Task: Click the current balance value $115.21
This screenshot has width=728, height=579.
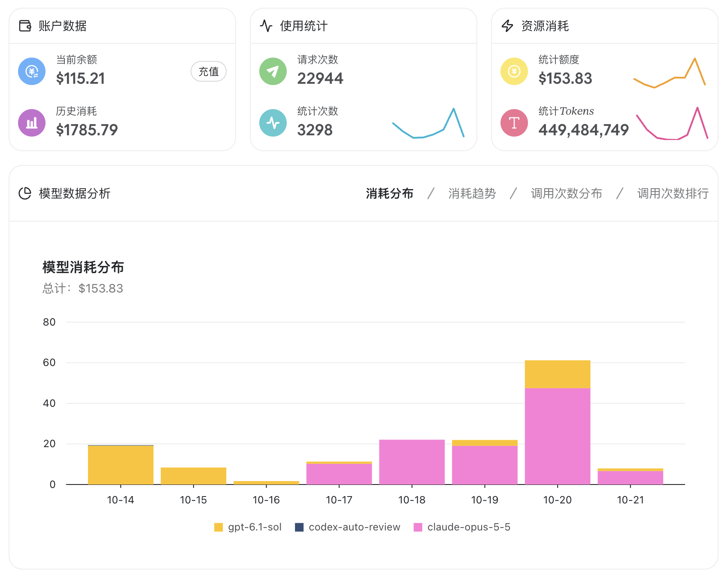Action: [x=81, y=78]
